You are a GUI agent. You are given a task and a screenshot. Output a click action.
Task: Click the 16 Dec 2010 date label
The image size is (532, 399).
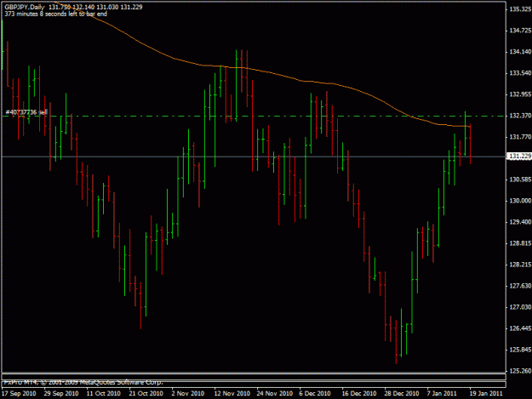pyautogui.click(x=359, y=393)
